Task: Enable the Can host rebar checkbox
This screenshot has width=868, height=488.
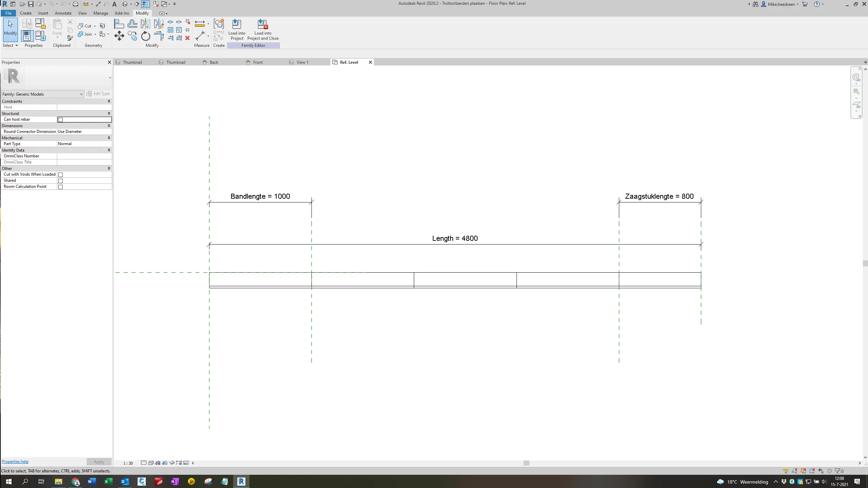Action: coord(60,120)
